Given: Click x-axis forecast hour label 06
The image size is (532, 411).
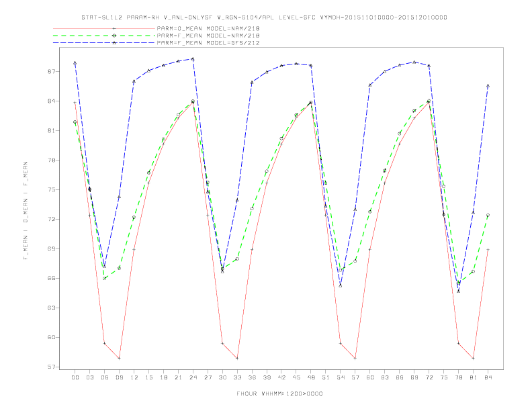Looking at the screenshot, I should [x=105, y=377].
